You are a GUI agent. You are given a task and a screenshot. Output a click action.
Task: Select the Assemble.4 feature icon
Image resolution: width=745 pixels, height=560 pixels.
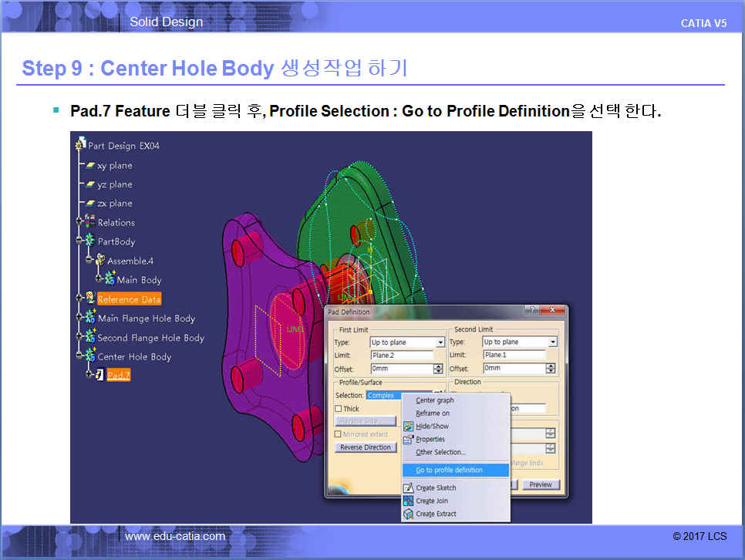pos(99,261)
